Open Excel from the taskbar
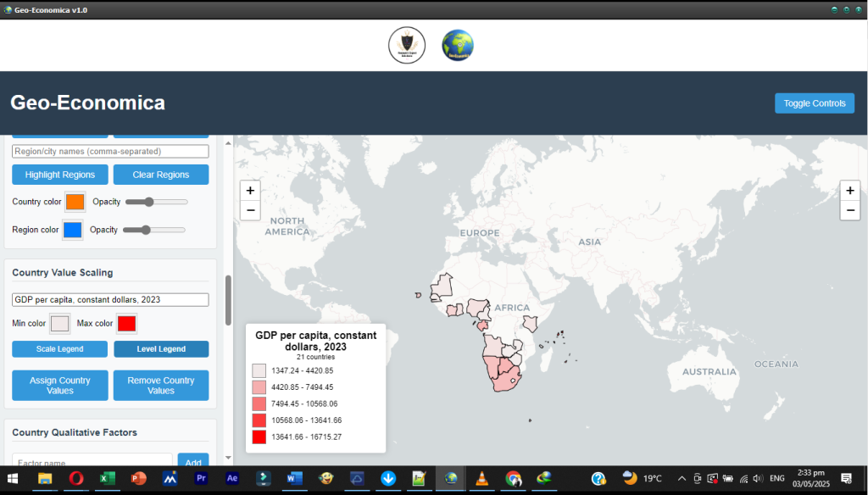This screenshot has width=868, height=495. click(107, 478)
